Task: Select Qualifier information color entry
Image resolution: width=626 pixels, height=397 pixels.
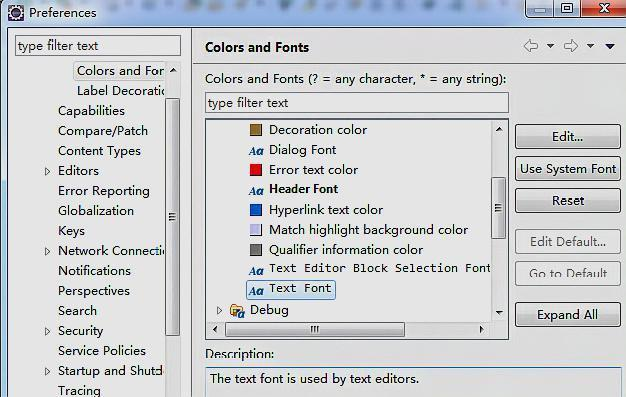Action: (x=346, y=250)
